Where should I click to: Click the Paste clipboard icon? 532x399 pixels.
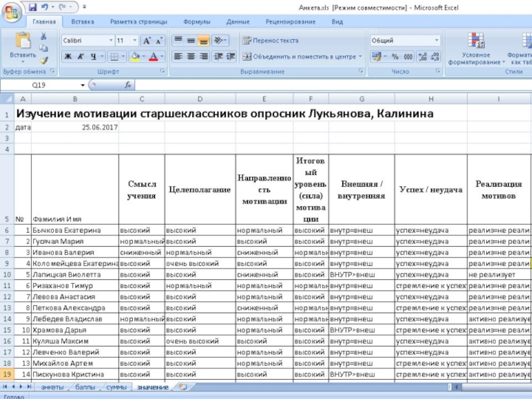tap(23, 40)
